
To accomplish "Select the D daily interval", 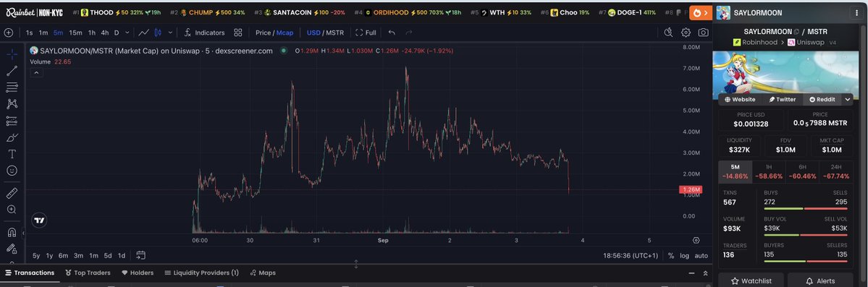I will click(117, 33).
